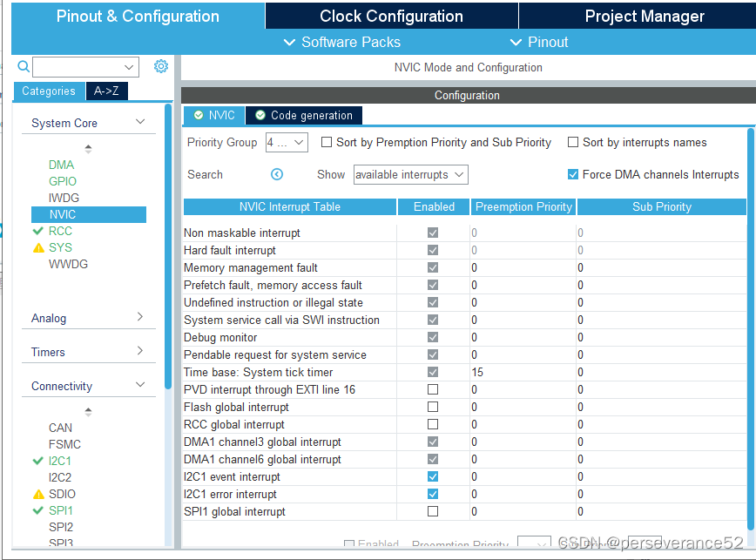This screenshot has height=560, width=756.
Task: Open the Priority Group dropdown
Action: click(287, 143)
